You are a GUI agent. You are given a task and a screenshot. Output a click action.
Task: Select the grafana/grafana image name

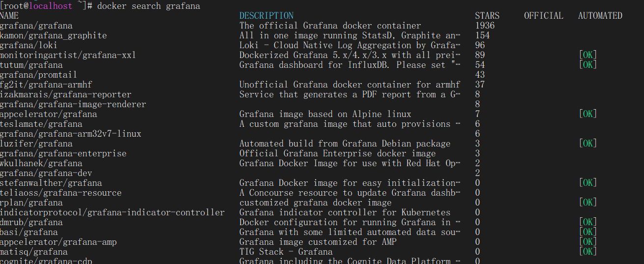click(x=36, y=26)
